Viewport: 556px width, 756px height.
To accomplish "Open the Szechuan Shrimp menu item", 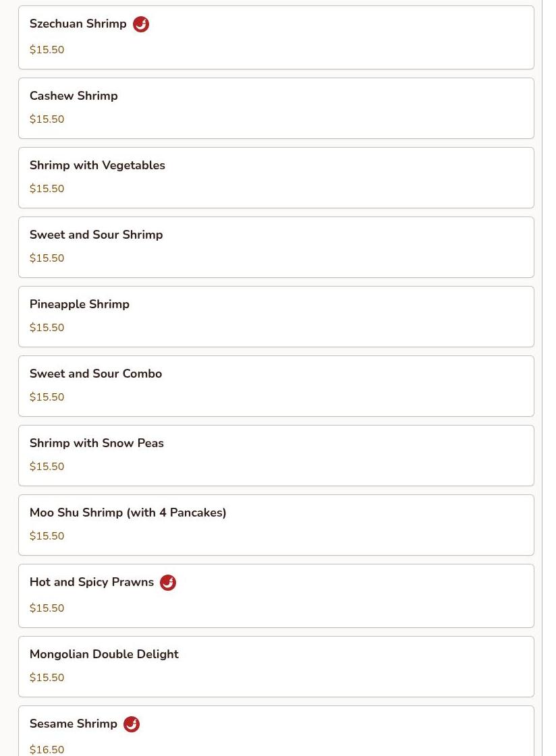I will point(276,38).
